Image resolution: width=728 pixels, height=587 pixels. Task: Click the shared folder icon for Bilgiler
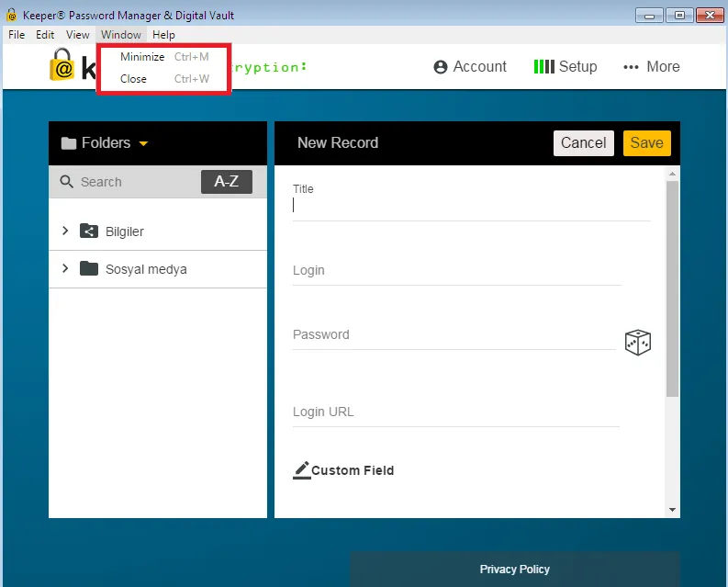point(89,231)
